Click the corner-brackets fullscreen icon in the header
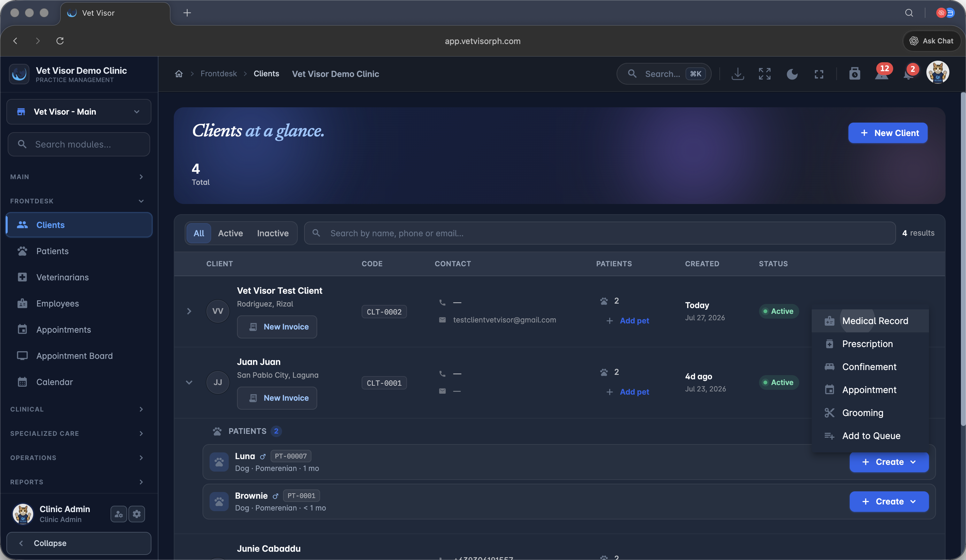 click(819, 74)
